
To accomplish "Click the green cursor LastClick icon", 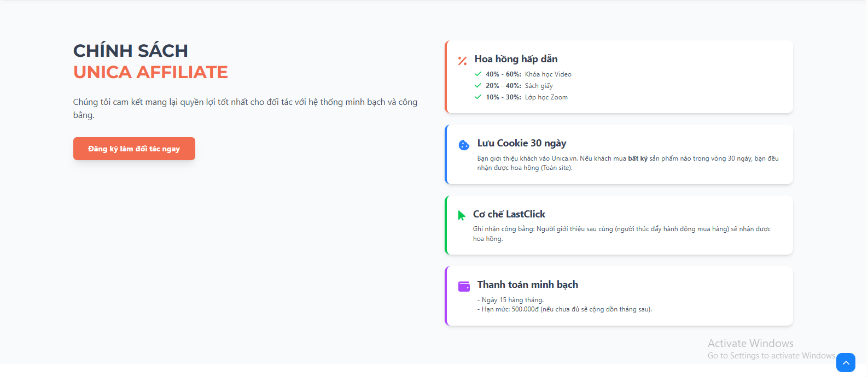I will tap(462, 215).
